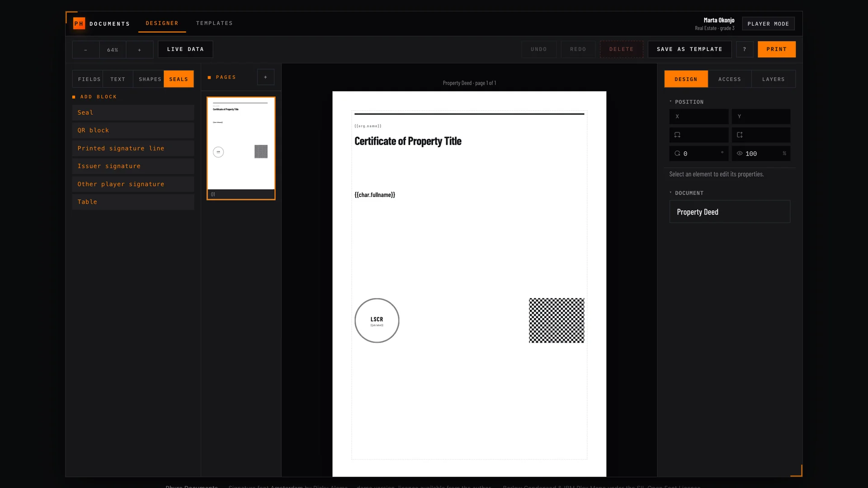Zoom in with the plus button
This screenshot has width=868, height=488.
[139, 50]
